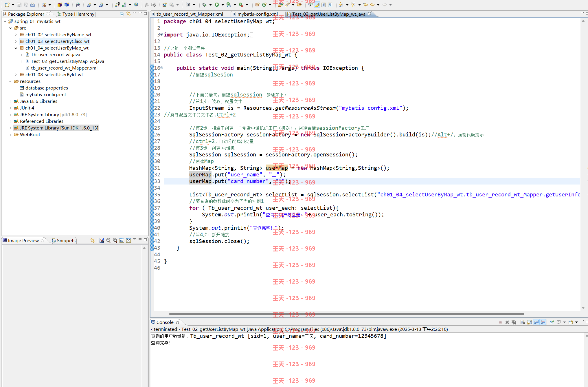Image resolution: width=588 pixels, height=387 pixels.
Task: Click Zoom Out in Image Preview toolbar
Action: [x=109, y=240]
